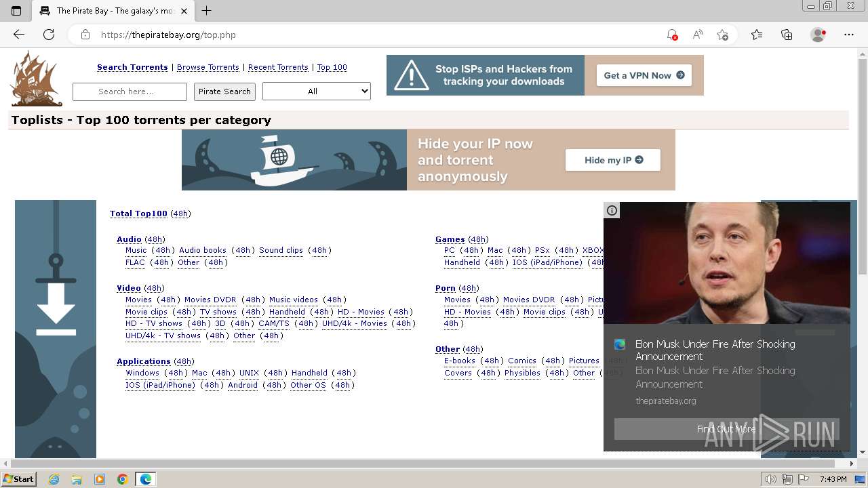The height and width of the screenshot is (488, 868).
Task: Click Find Out More on notification
Action: (726, 429)
